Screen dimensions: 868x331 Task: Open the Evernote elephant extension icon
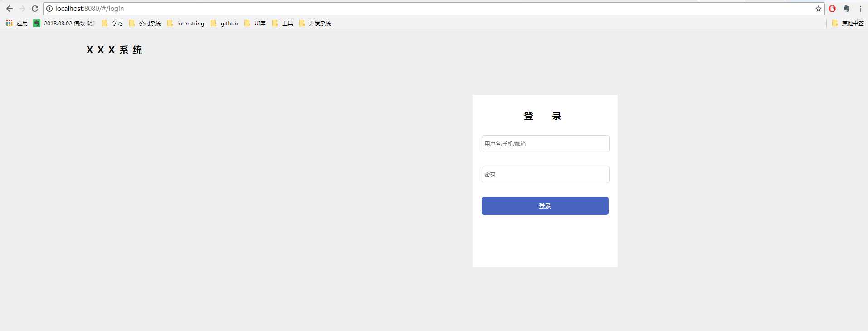846,9
